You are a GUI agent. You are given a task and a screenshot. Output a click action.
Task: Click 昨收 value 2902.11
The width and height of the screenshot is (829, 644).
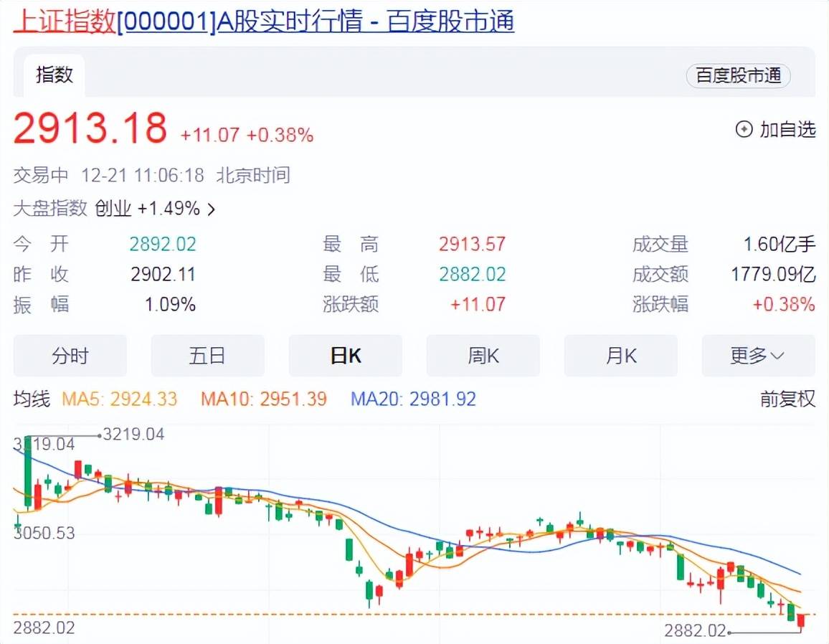[163, 274]
